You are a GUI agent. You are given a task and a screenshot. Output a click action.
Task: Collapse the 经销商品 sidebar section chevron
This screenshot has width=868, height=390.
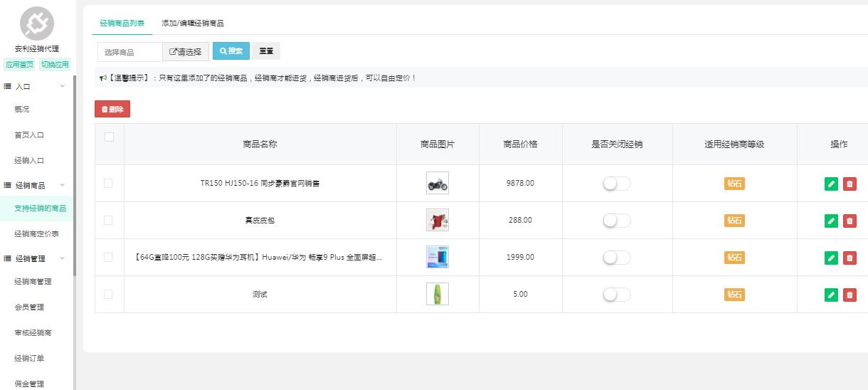[x=62, y=186]
